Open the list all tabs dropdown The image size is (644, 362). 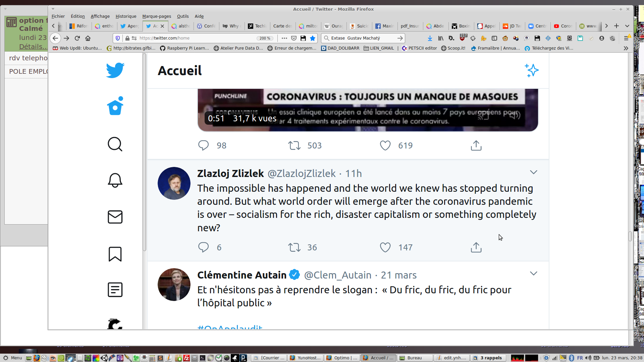tap(627, 26)
